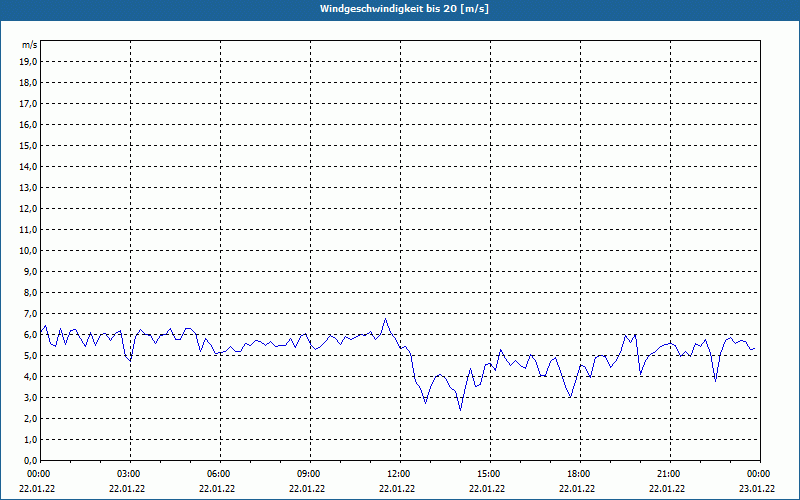
Task: Select the "11,0" y-axis value
Action: click(x=28, y=230)
